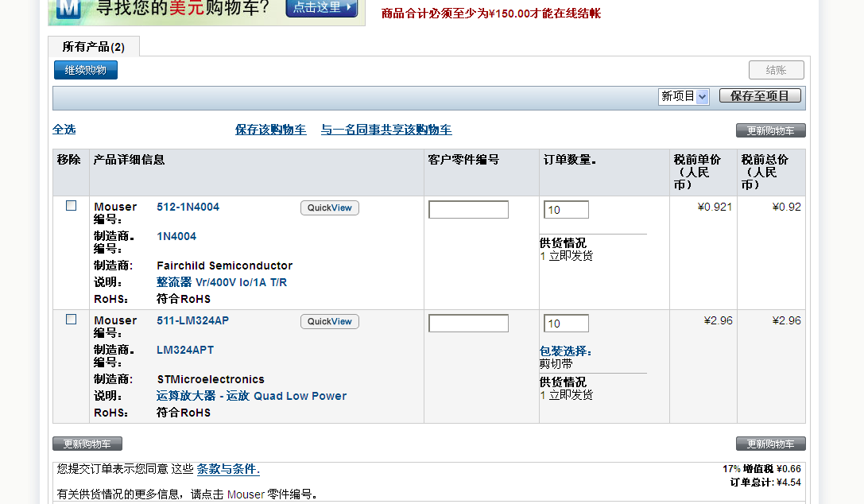Click the 继续购物 button
Screen dimensions: 864x504
[85, 70]
